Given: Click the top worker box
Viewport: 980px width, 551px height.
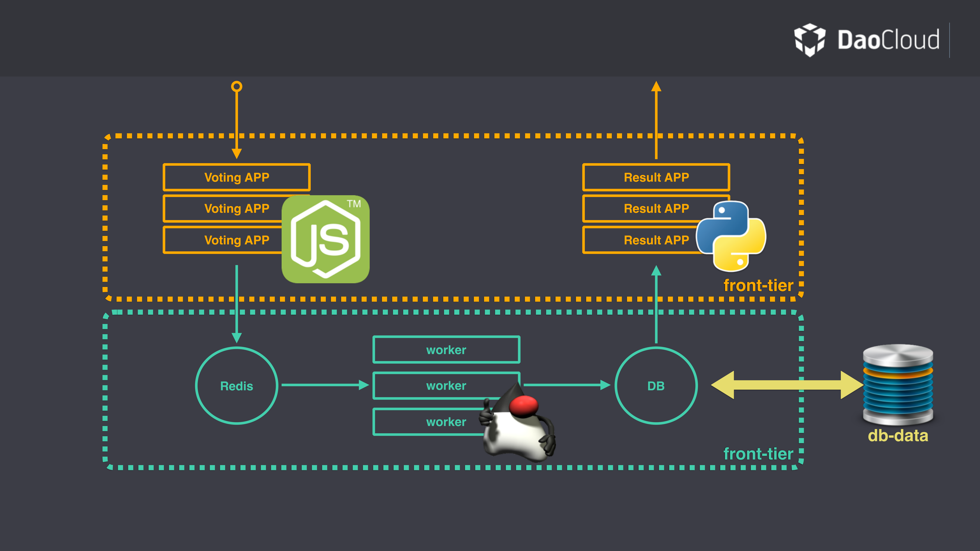Looking at the screenshot, I should (446, 349).
